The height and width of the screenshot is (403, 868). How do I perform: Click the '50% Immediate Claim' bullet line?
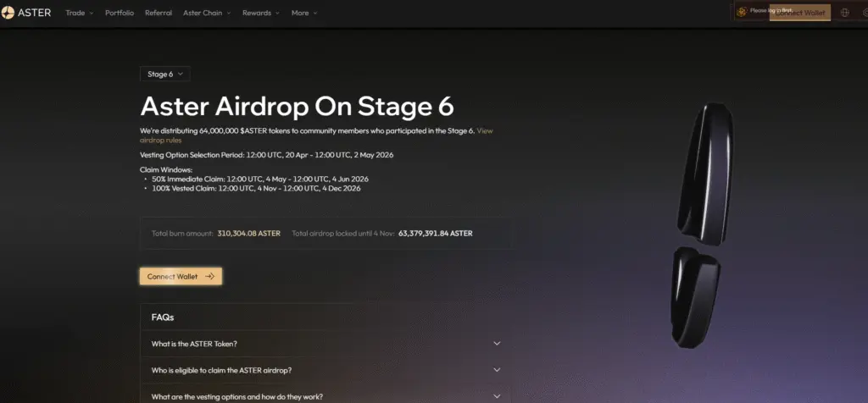click(260, 179)
